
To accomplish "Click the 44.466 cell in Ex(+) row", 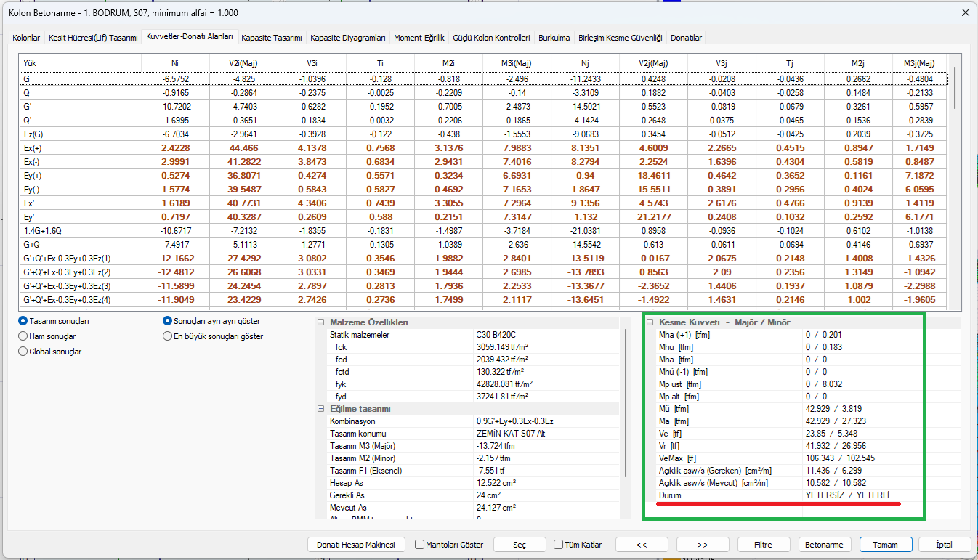I will coord(243,147).
